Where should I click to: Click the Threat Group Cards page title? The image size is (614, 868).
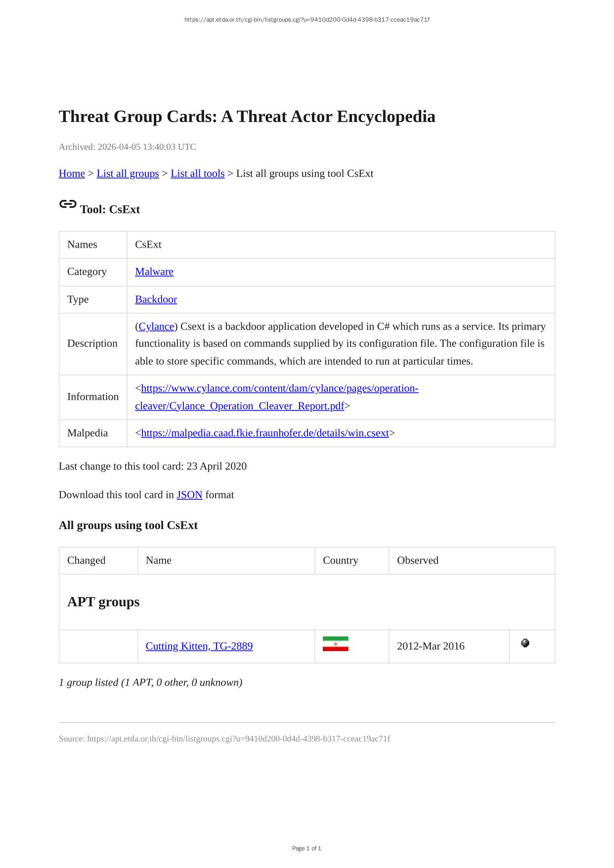247,117
